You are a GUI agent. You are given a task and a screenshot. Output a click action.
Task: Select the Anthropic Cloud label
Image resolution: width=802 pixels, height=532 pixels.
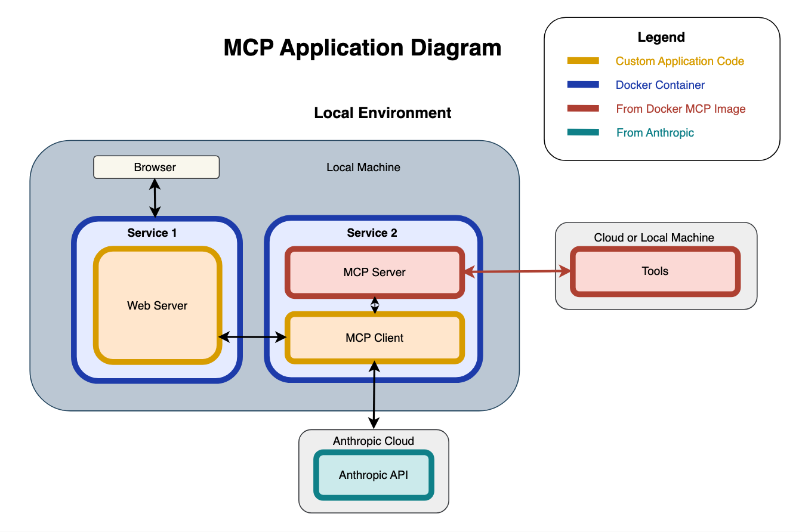point(374,441)
